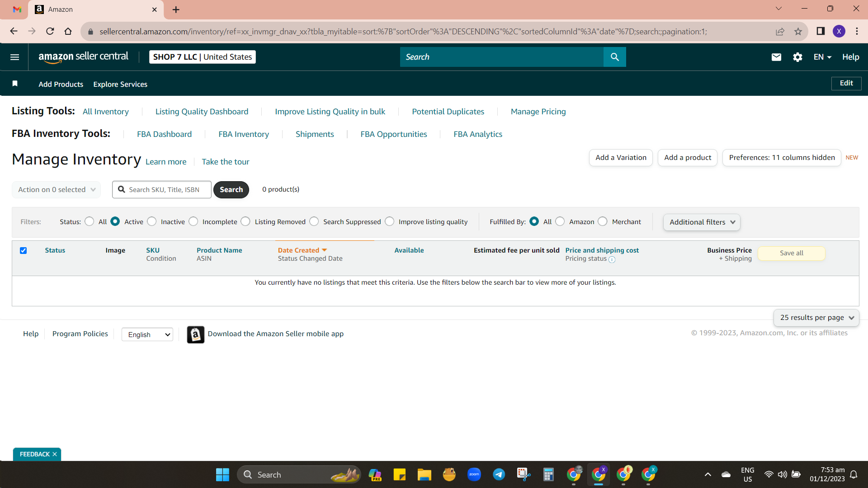Select the Inactive status filter
The image size is (868, 488).
tap(152, 221)
